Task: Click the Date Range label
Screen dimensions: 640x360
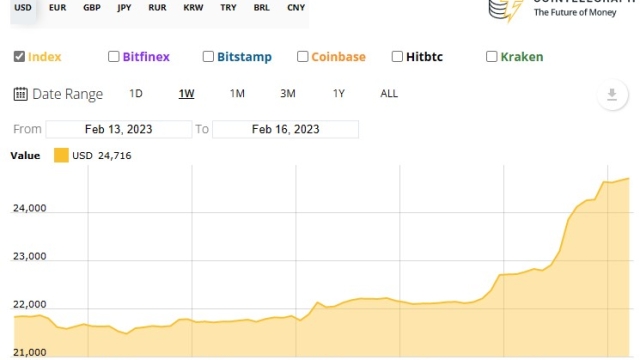Action: pos(67,94)
